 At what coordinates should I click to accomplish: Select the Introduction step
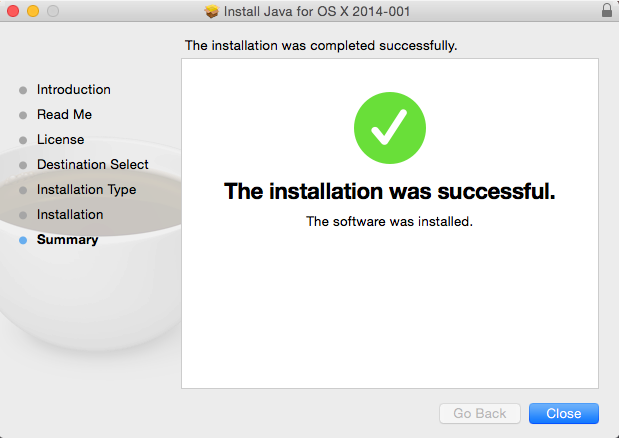coord(74,90)
